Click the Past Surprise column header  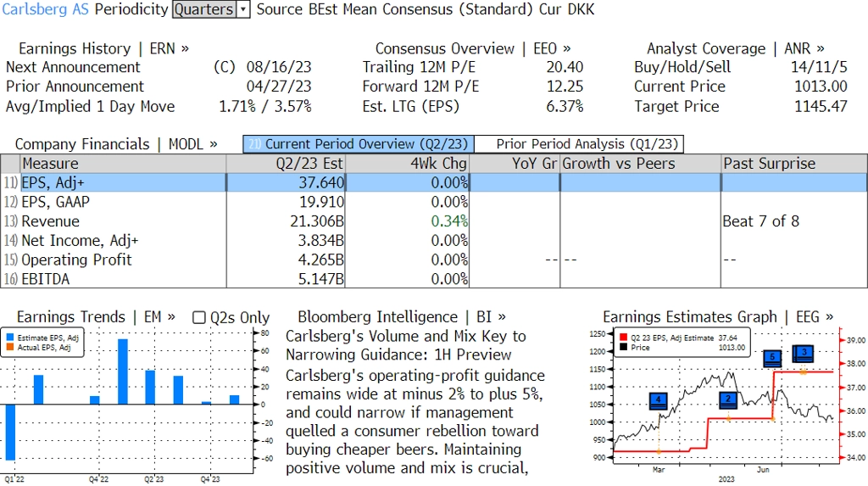(794, 164)
